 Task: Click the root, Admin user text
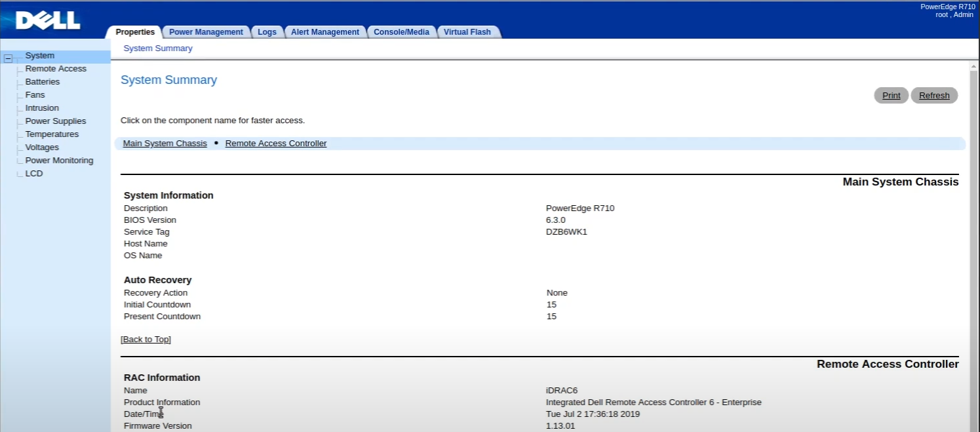[954, 14]
